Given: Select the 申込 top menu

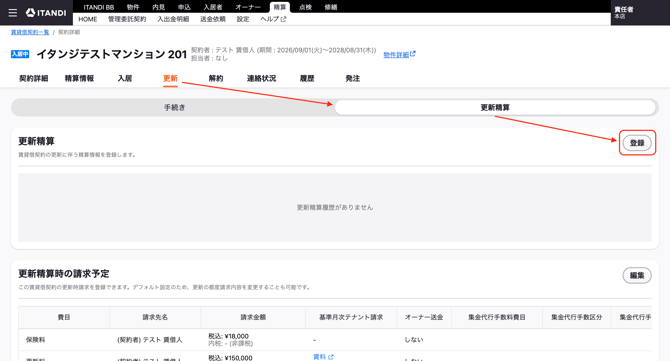Looking at the screenshot, I should click(x=184, y=7).
